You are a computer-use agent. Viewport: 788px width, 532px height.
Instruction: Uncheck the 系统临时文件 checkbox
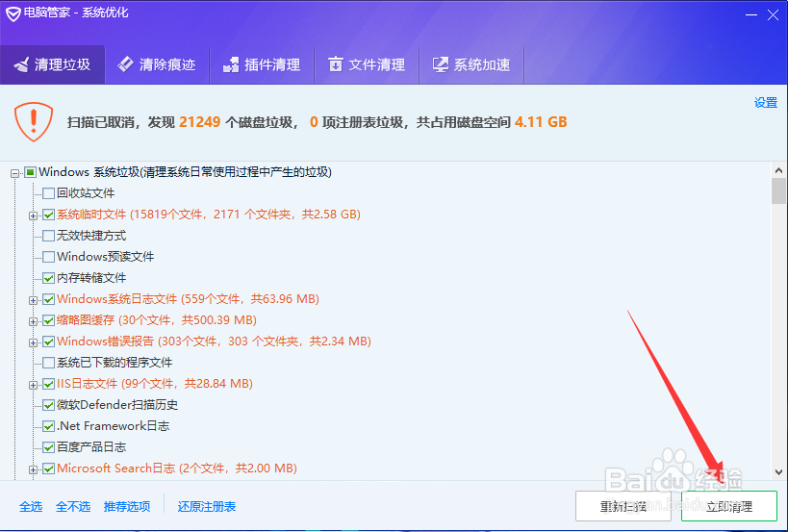[48, 215]
